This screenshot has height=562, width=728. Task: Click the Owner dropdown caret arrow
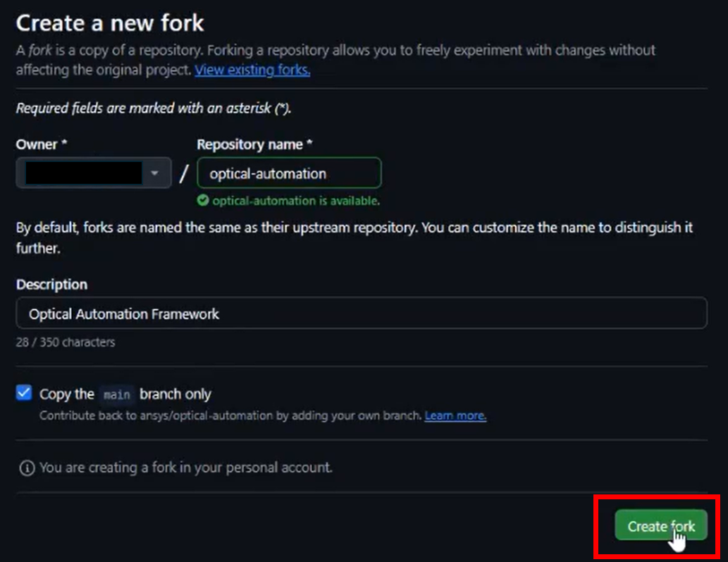pyautogui.click(x=154, y=173)
